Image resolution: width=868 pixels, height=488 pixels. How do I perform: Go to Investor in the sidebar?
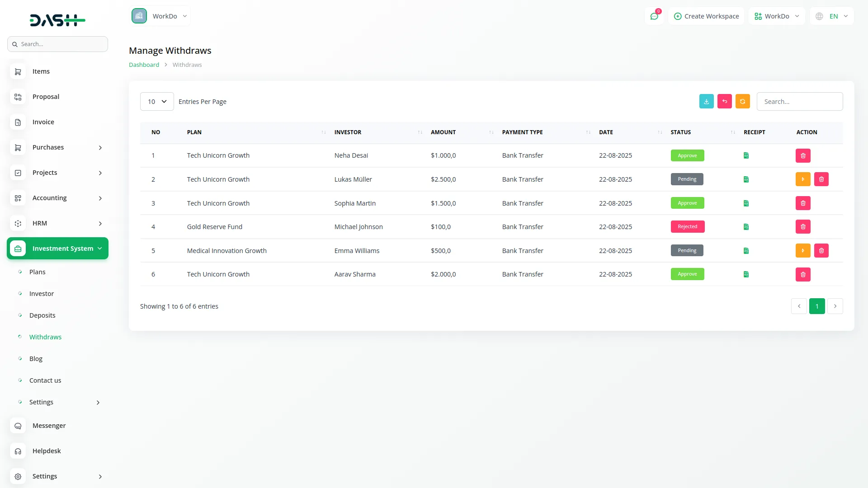[x=42, y=294]
